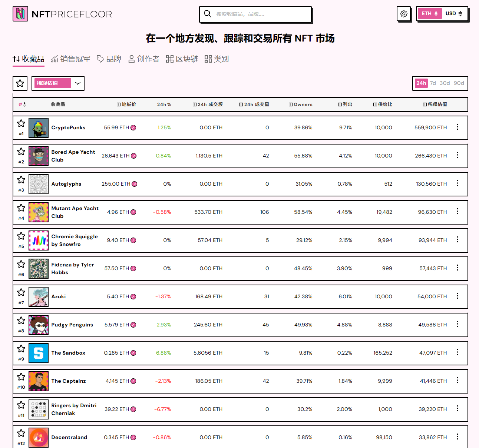
Task: Select 7d time range
Action: point(433,83)
